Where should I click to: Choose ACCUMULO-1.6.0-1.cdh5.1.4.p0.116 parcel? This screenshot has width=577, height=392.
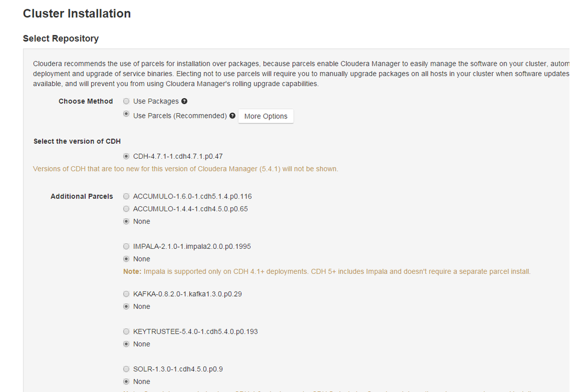click(x=126, y=196)
